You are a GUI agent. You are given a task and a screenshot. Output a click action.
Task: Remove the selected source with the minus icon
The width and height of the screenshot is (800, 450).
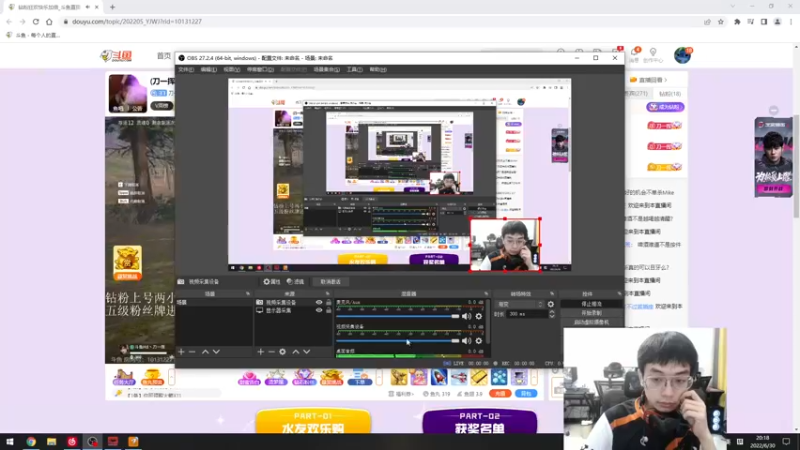click(271, 352)
